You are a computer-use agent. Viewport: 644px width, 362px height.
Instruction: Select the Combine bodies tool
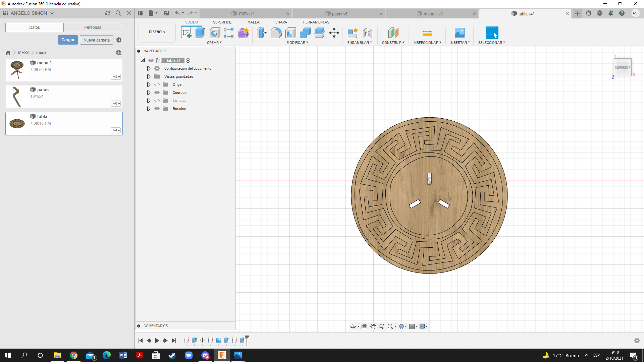pyautogui.click(x=305, y=33)
